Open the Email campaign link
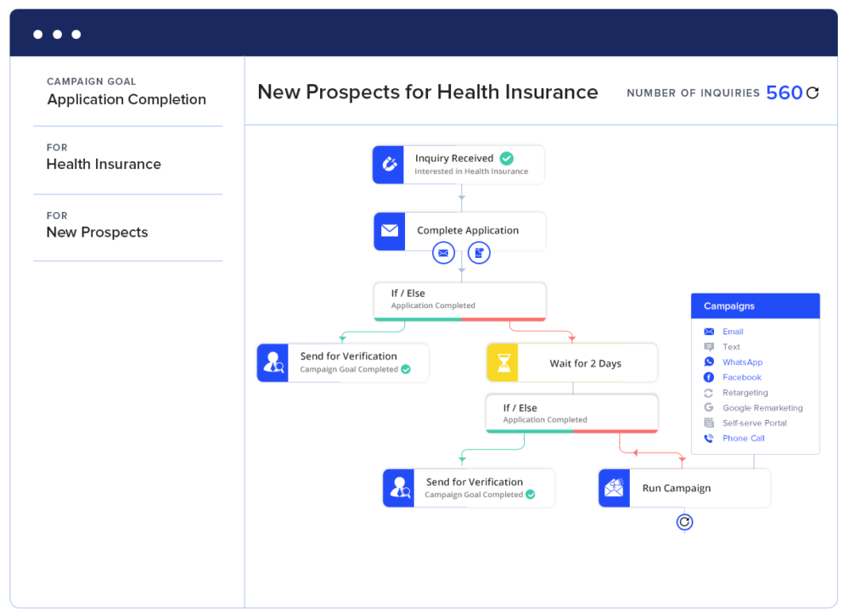Screen dimensions: 849x616 point(732,331)
